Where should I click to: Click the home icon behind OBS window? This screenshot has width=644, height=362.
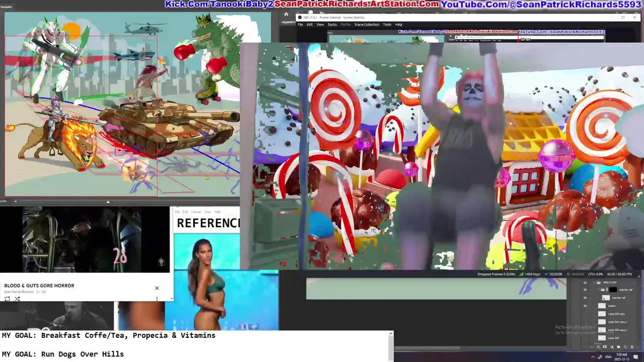(x=286, y=14)
